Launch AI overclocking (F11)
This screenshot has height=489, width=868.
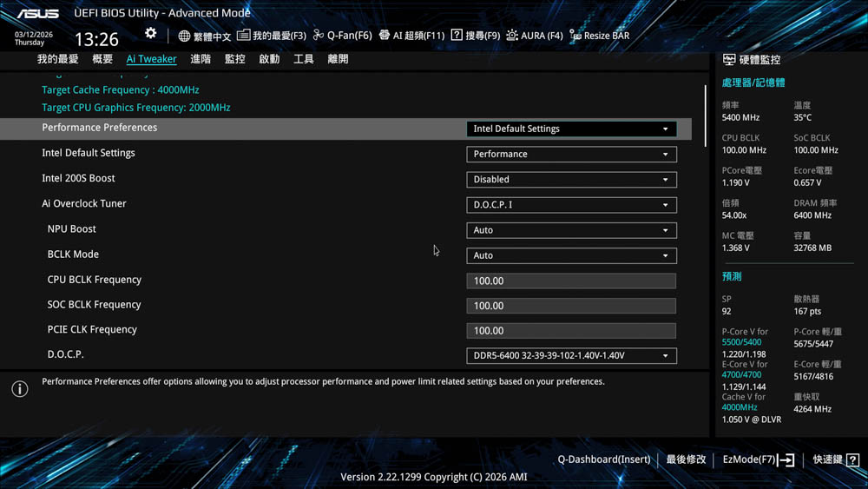point(411,36)
